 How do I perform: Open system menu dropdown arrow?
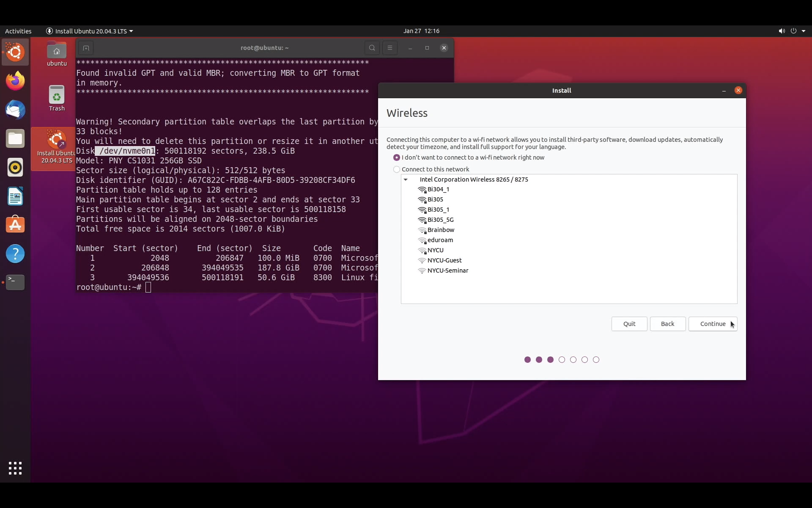click(804, 31)
